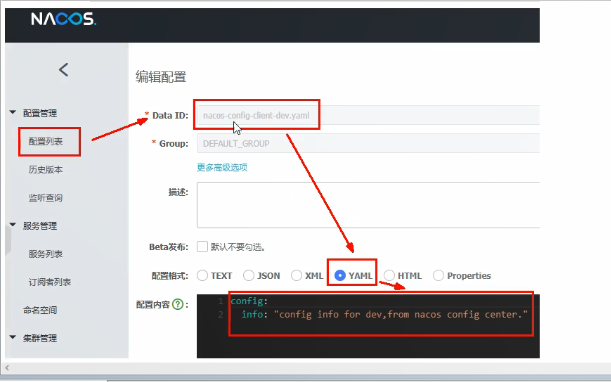Select YAML config format
Image resolution: width=611 pixels, height=382 pixels.
340,276
